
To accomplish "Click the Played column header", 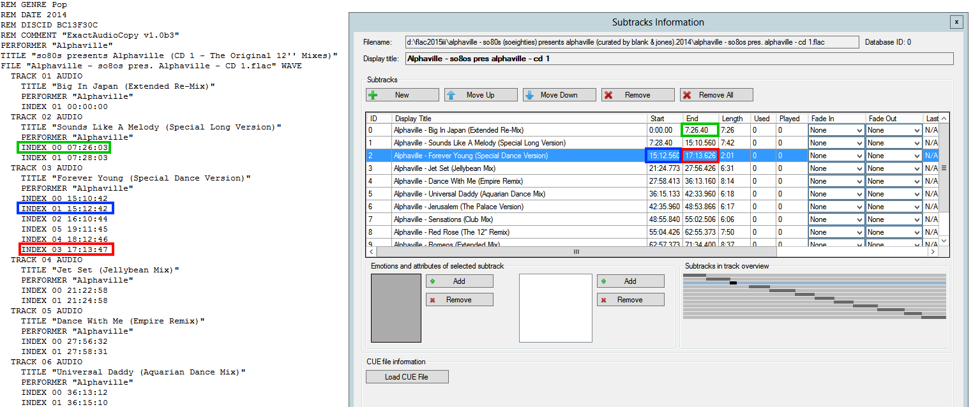I will 792,119.
